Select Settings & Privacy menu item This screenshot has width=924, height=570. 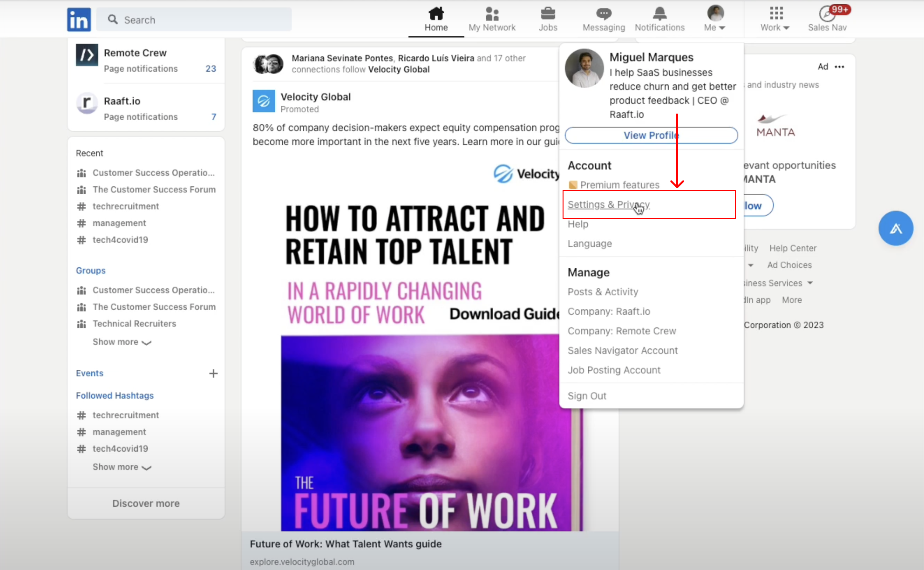(x=608, y=204)
